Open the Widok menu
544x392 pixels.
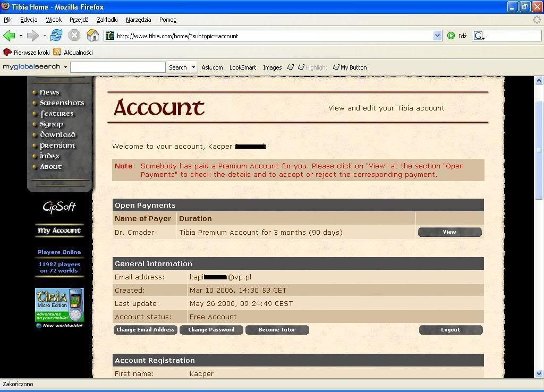[x=54, y=20]
